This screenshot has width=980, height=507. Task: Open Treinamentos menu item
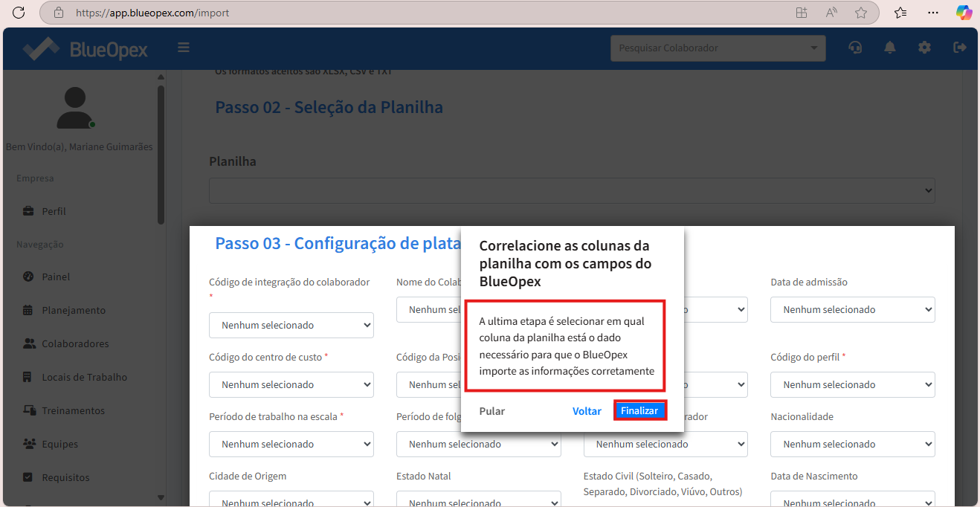[73, 410]
